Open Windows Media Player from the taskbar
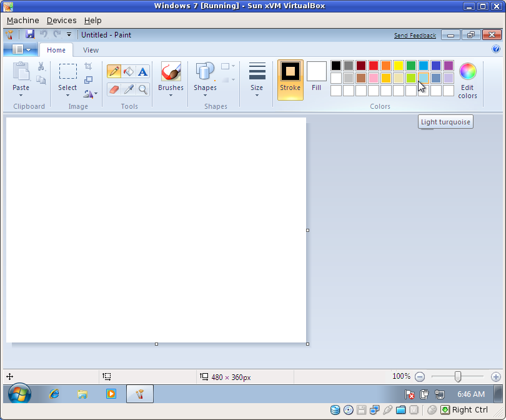This screenshot has height=420, width=506. (x=111, y=394)
